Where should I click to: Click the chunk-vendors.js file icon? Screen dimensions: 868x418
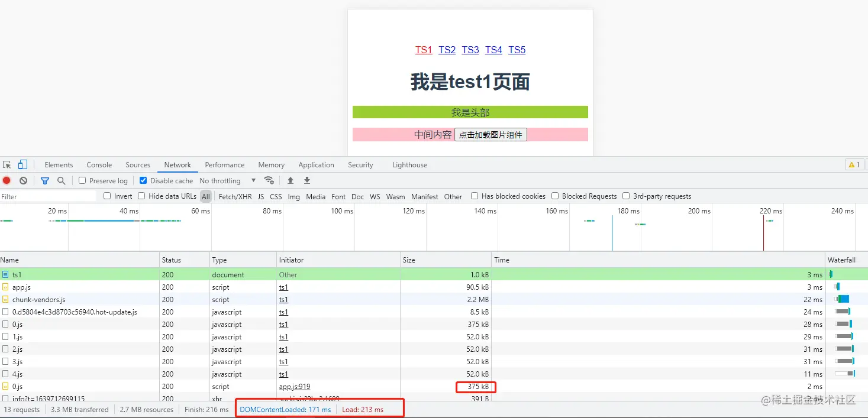click(x=5, y=299)
